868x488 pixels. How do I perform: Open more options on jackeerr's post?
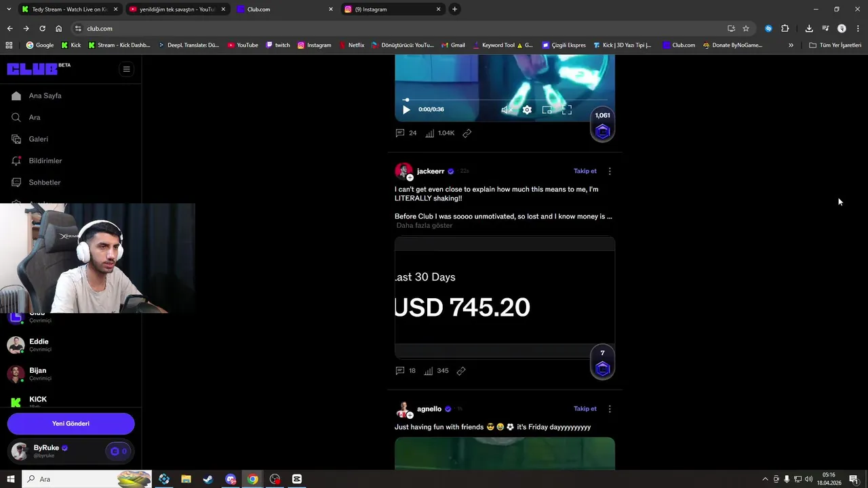610,171
